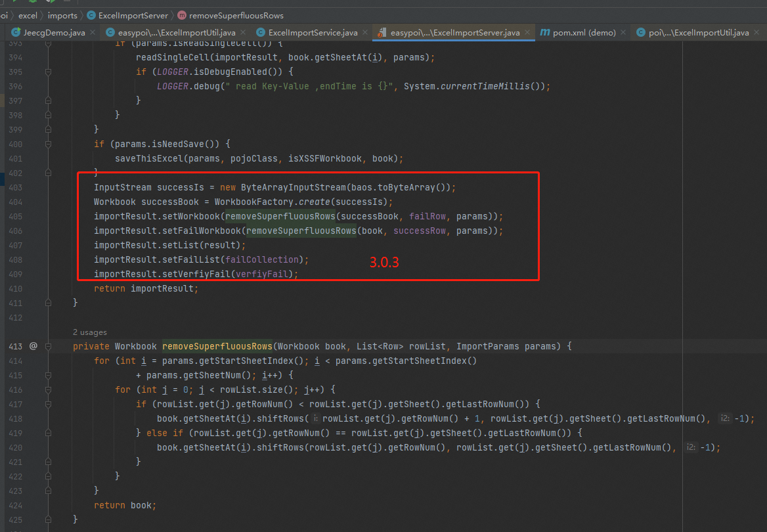Click removeSuperfluousRows call on line 405
The image size is (767, 532).
pyautogui.click(x=280, y=216)
